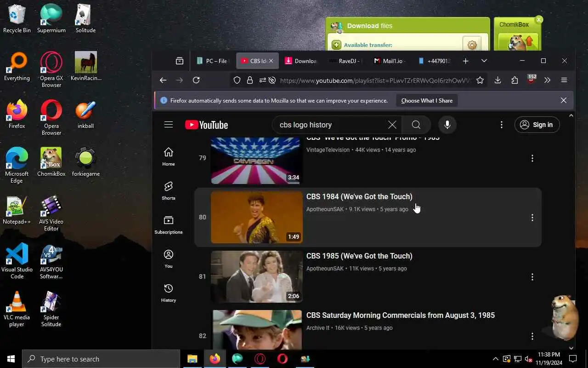588x368 pixels.
Task: Open VLC media player desktop icon
Action: (x=17, y=309)
